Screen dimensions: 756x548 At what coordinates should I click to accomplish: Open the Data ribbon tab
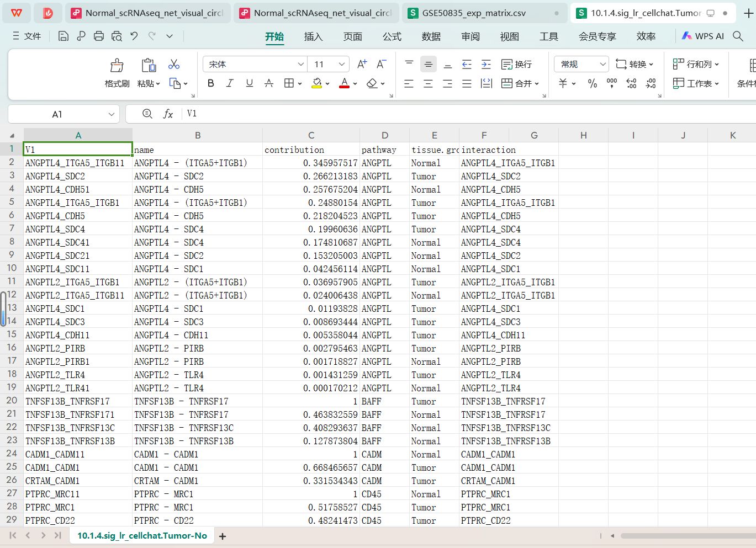pos(431,36)
